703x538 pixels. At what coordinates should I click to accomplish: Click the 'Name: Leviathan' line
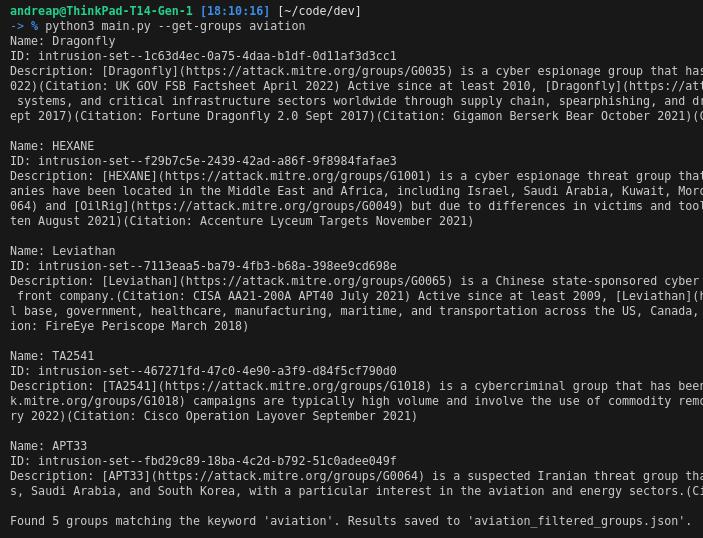click(x=63, y=251)
